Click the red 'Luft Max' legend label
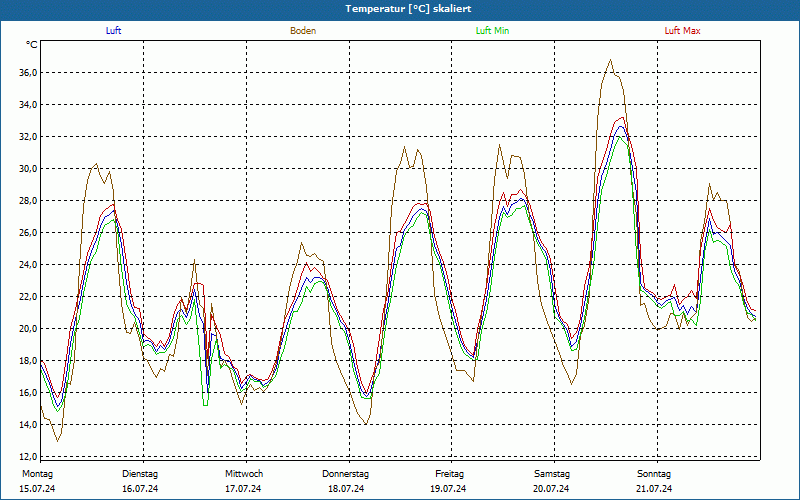800x500 pixels. pyautogui.click(x=682, y=31)
